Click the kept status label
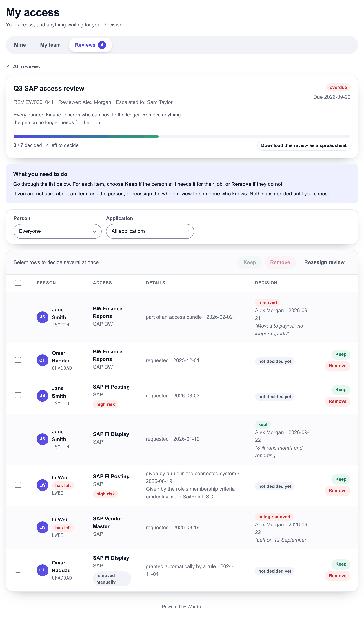The image size is (364, 628). (x=263, y=424)
